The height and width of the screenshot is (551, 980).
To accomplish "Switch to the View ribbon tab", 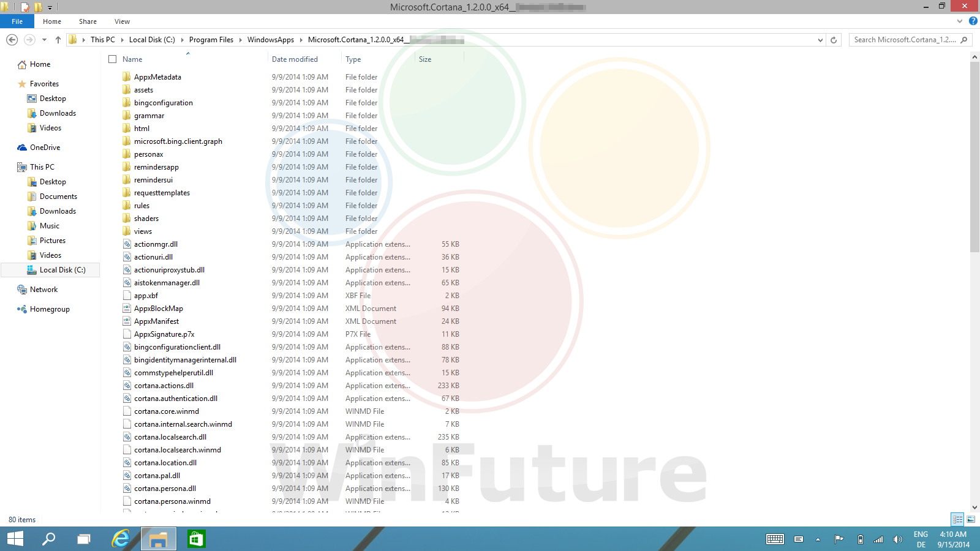I will pos(122,21).
